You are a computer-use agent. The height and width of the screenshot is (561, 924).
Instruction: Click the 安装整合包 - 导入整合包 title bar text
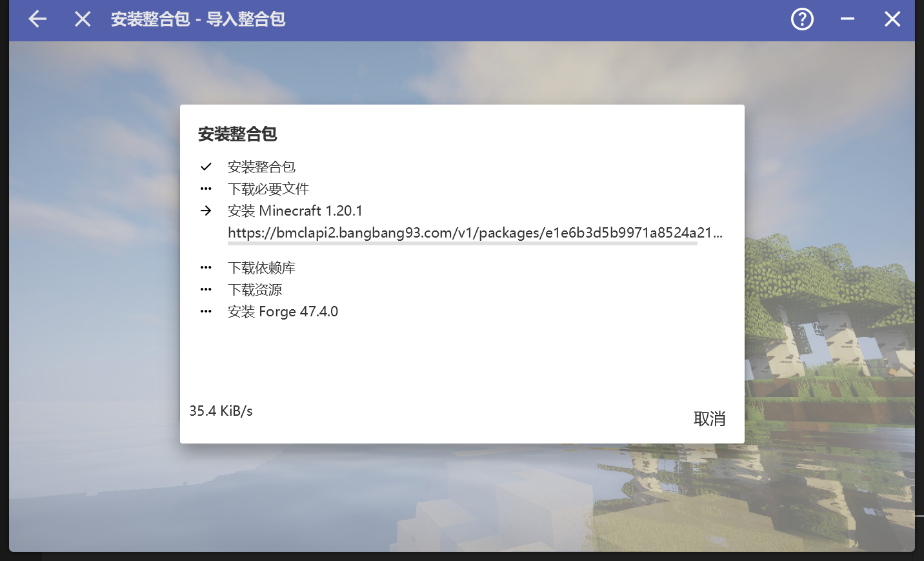199,19
